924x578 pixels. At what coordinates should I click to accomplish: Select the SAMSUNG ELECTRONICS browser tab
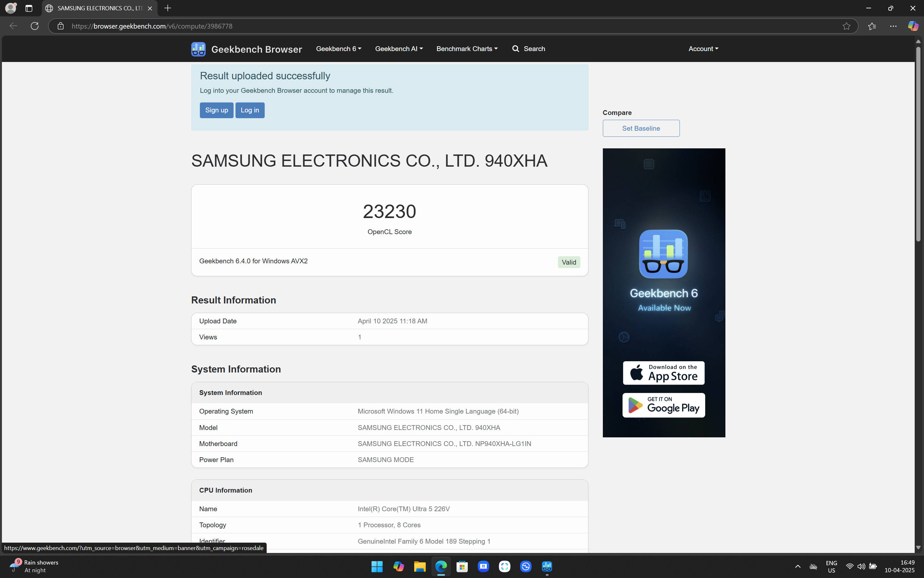point(100,8)
